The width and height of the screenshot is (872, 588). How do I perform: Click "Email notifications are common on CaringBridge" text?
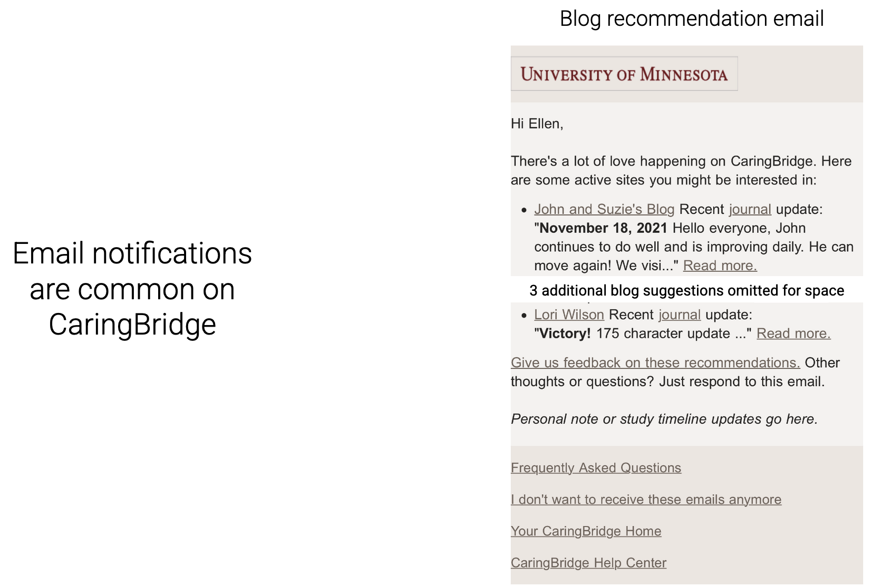(132, 289)
